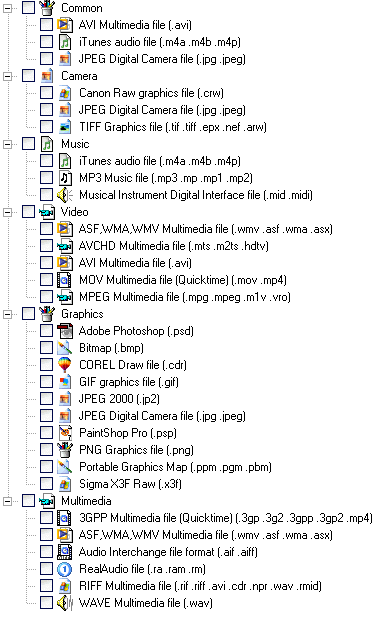Tick the WAVE Multimedia file checkbox
The height and width of the screenshot is (622, 388).
46,603
